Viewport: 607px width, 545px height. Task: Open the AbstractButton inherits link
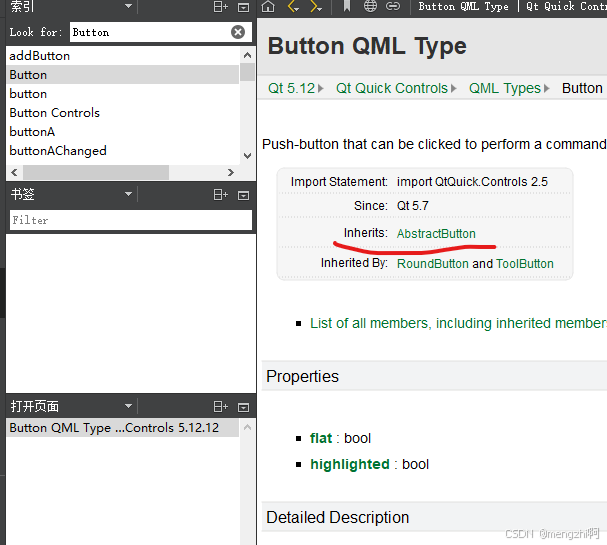(x=436, y=233)
